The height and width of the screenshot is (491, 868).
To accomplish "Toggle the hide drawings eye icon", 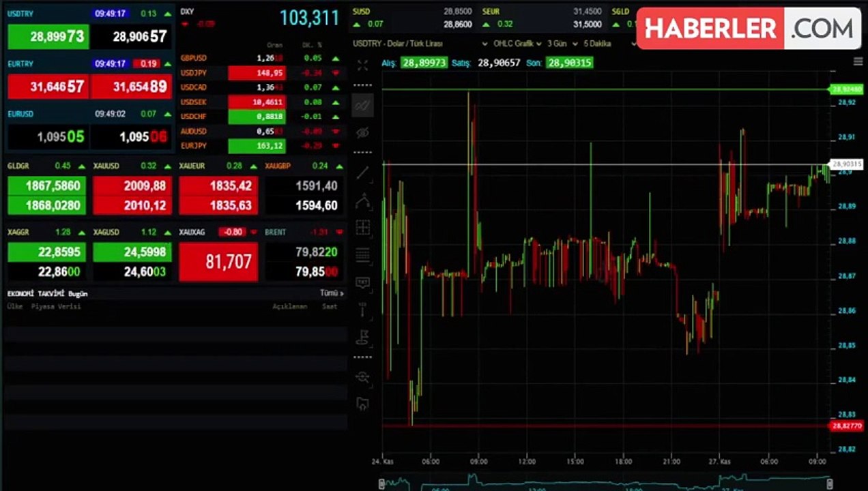I will click(362, 132).
